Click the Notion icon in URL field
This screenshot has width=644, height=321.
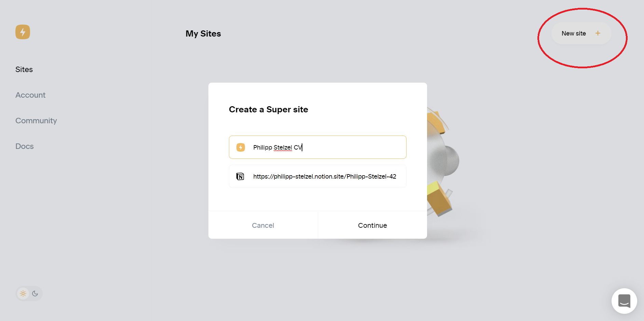point(240,176)
